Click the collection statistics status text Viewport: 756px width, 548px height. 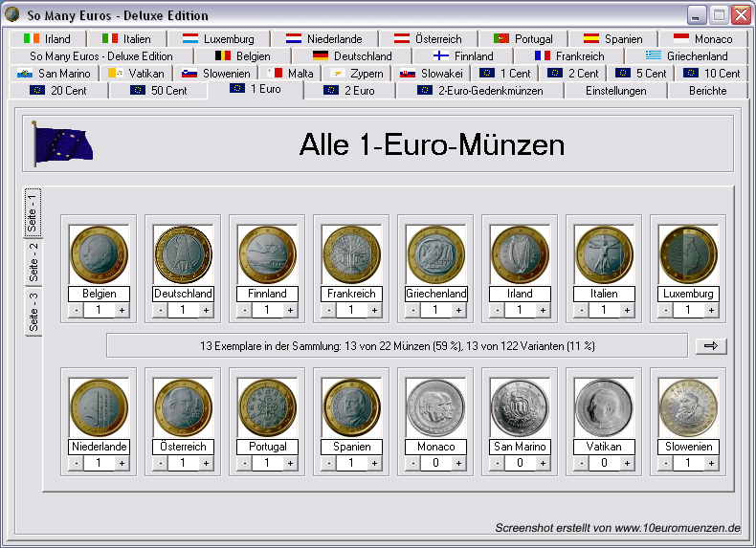pos(397,346)
